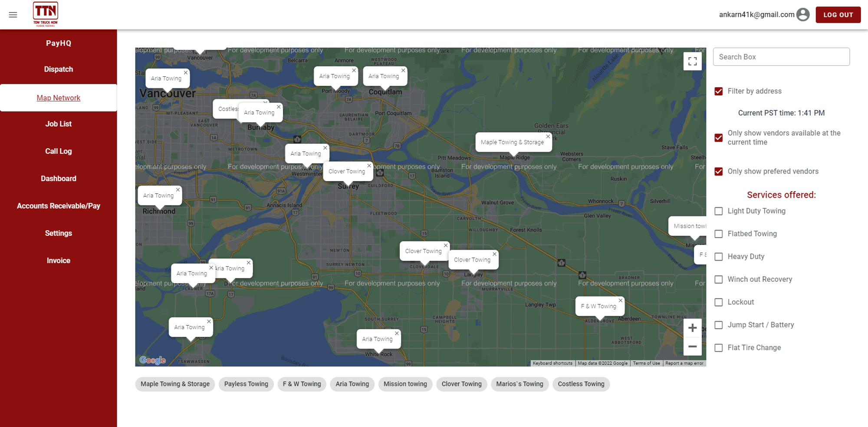Image resolution: width=868 pixels, height=427 pixels.
Task: Close the F & W Towing map popup
Action: (x=620, y=300)
